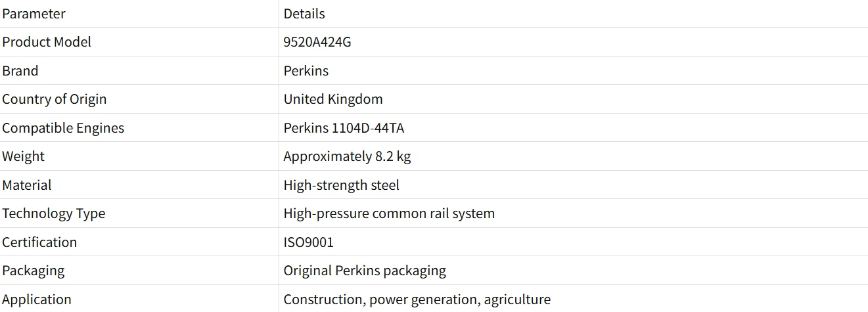Click Perkins 1104D-44TA engine value

click(344, 128)
